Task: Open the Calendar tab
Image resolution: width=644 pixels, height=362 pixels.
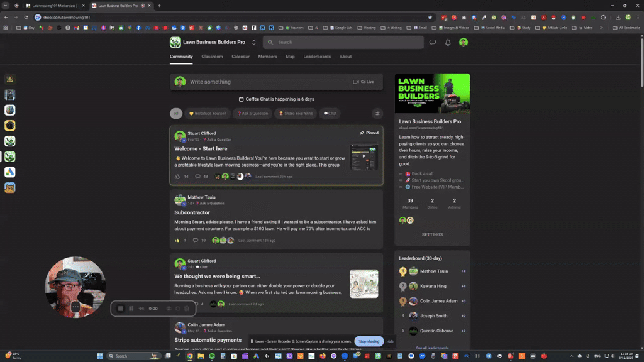Action: 241,57
